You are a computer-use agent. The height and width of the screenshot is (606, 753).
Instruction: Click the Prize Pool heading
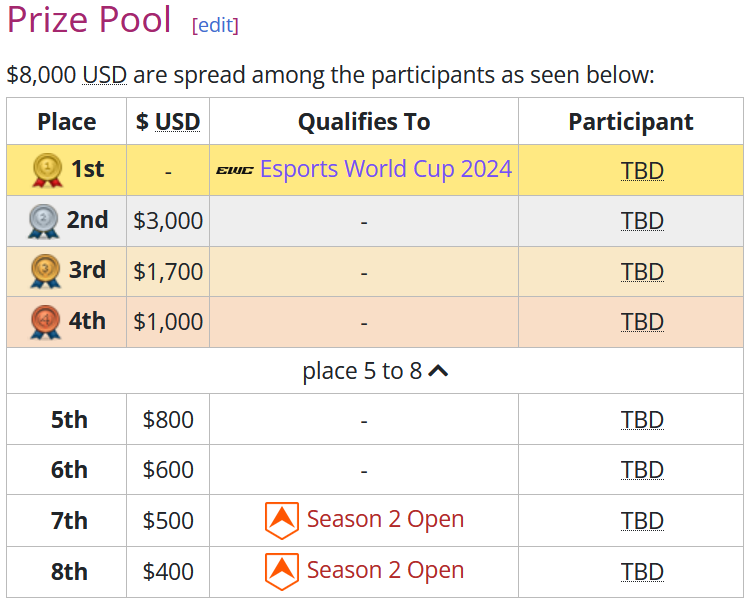click(89, 21)
